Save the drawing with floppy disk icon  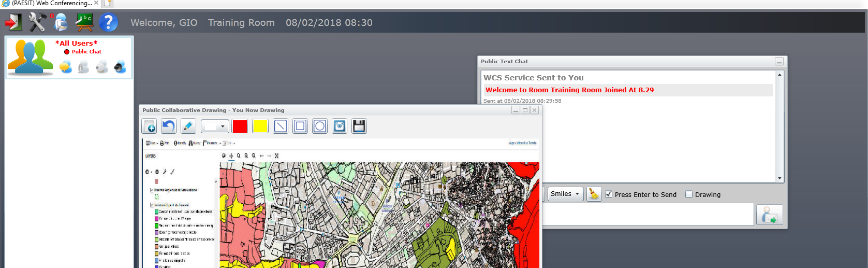click(x=359, y=126)
